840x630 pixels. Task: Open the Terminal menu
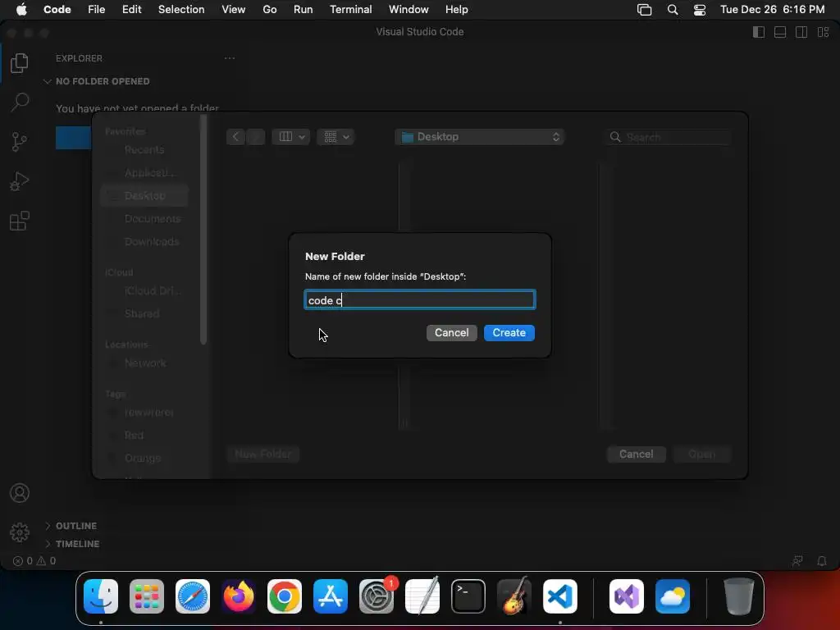pyautogui.click(x=351, y=10)
